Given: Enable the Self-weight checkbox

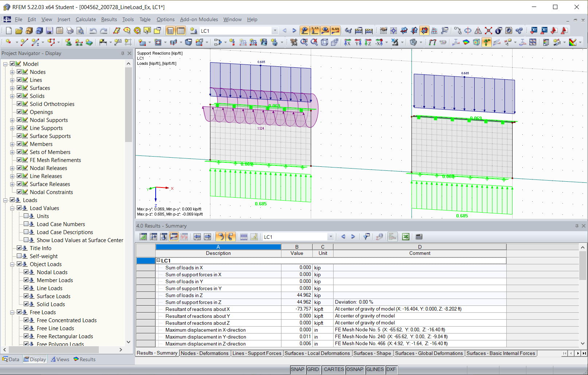Looking at the screenshot, I should pos(19,256).
